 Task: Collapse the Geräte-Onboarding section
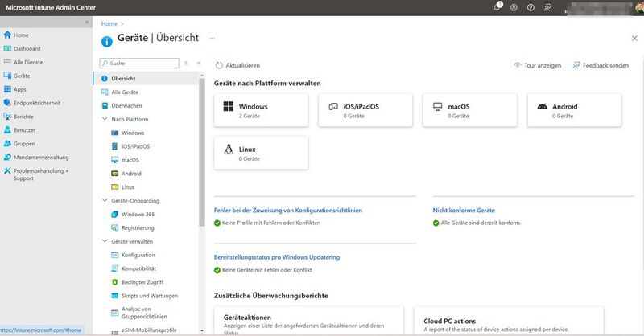(105, 201)
